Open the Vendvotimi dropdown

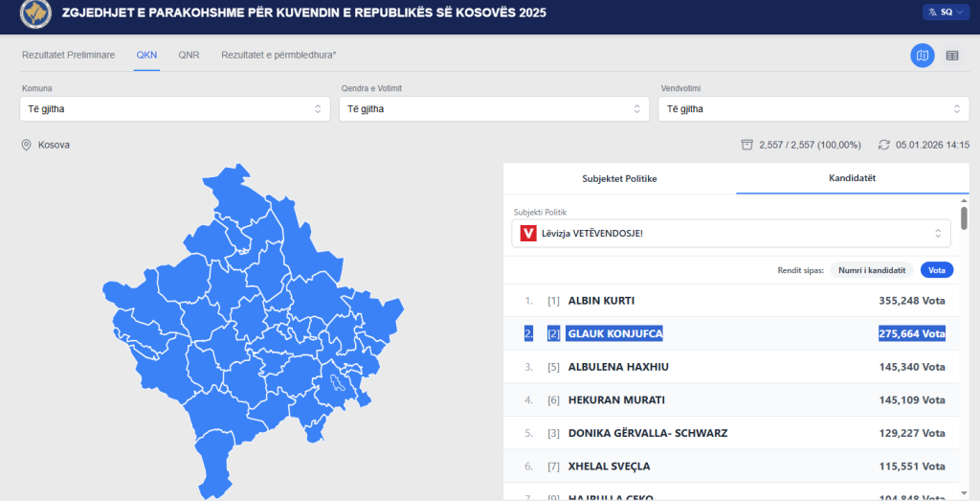tap(814, 108)
